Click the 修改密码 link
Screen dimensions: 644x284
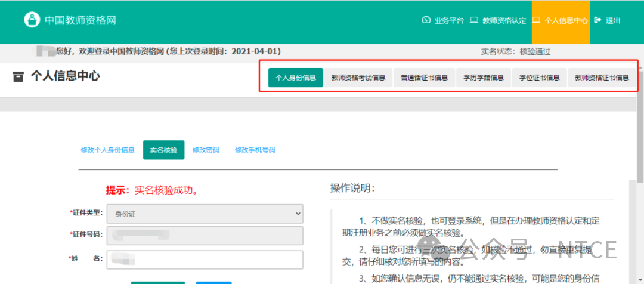[206, 150]
